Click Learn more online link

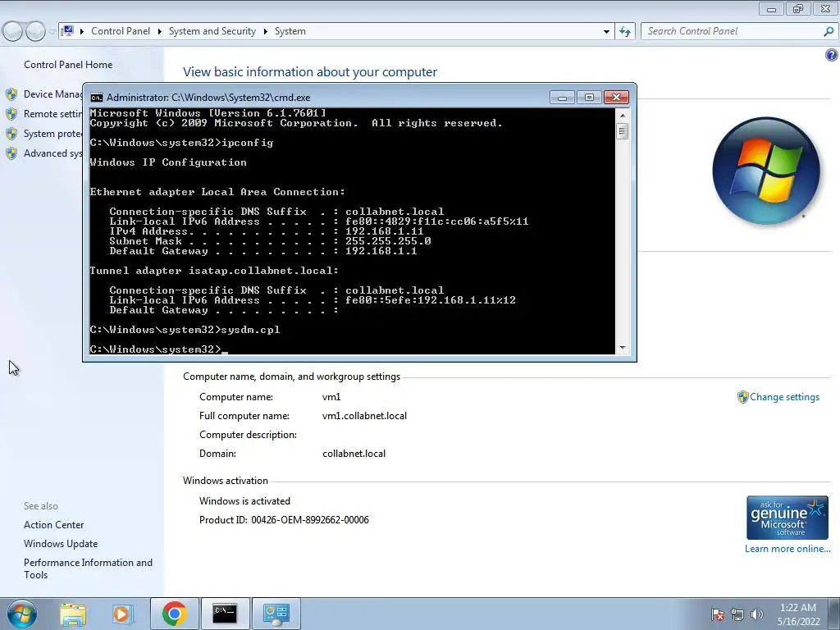[x=787, y=549]
